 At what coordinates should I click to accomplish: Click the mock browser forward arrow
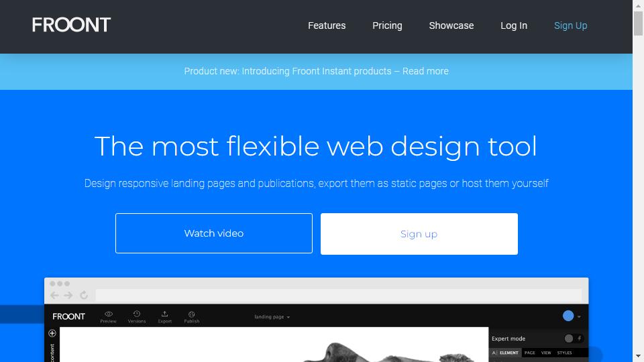[68, 295]
